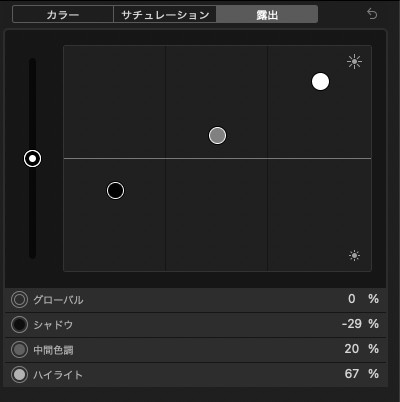Click the ハイライト 67 % value field
This screenshot has height=402, width=400.
[x=362, y=374]
